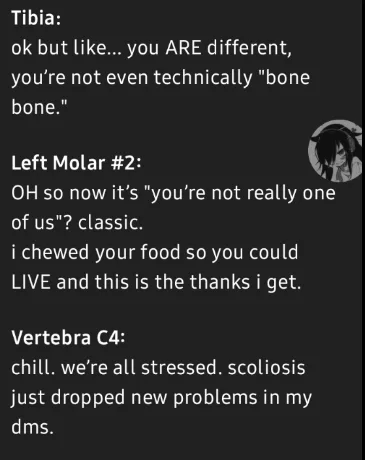Image resolution: width=365 pixels, height=460 pixels.
Task: Select the "Vertebra C4:" speaker name
Action: 68,338
